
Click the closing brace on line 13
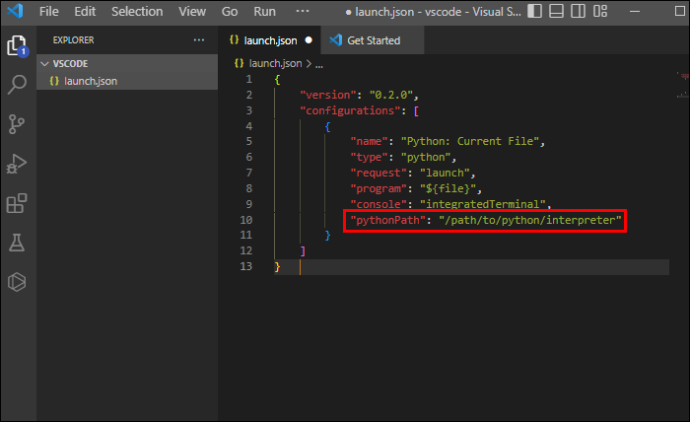pos(277,267)
